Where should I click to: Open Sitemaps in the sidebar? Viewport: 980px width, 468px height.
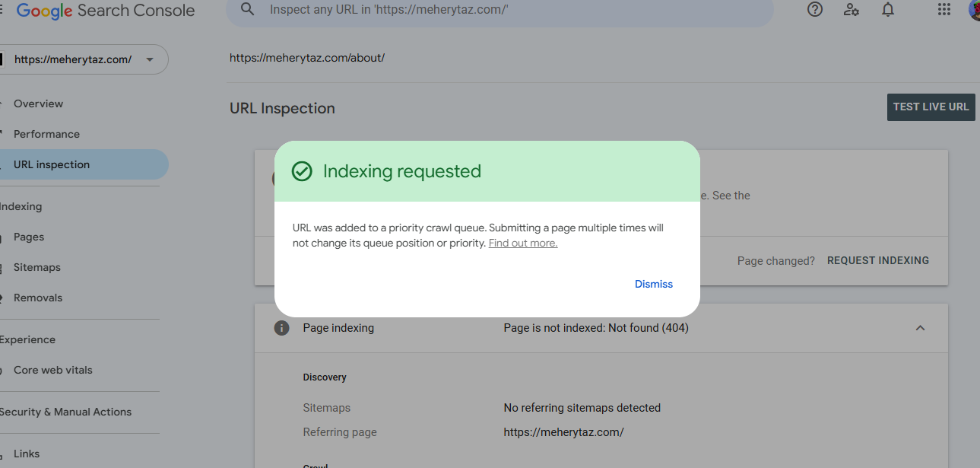tap(36, 267)
